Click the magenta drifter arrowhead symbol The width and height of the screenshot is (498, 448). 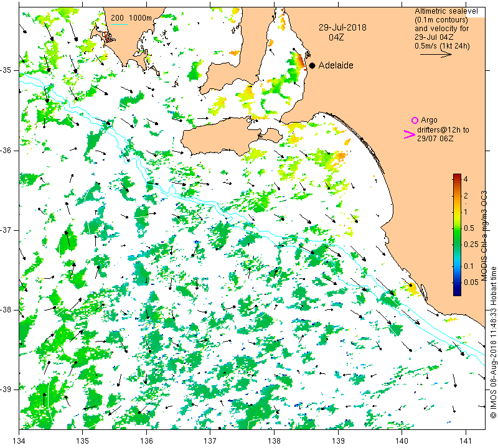point(410,134)
